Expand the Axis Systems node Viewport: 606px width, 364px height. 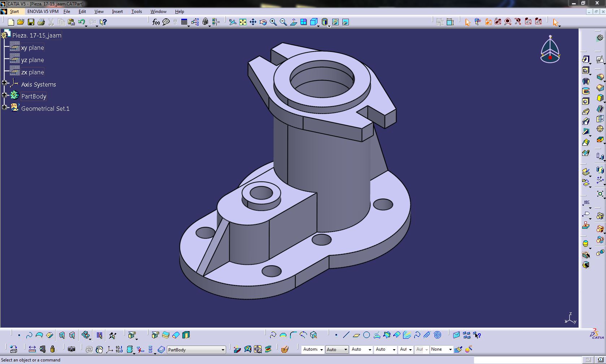(4, 83)
